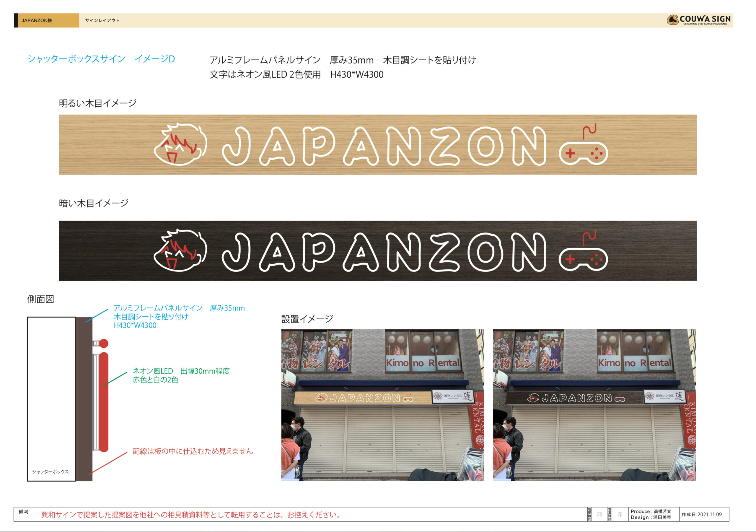Screen dimensions: 756x532
Task: Click the 明るい木目イメージ label
Action: click(x=97, y=103)
